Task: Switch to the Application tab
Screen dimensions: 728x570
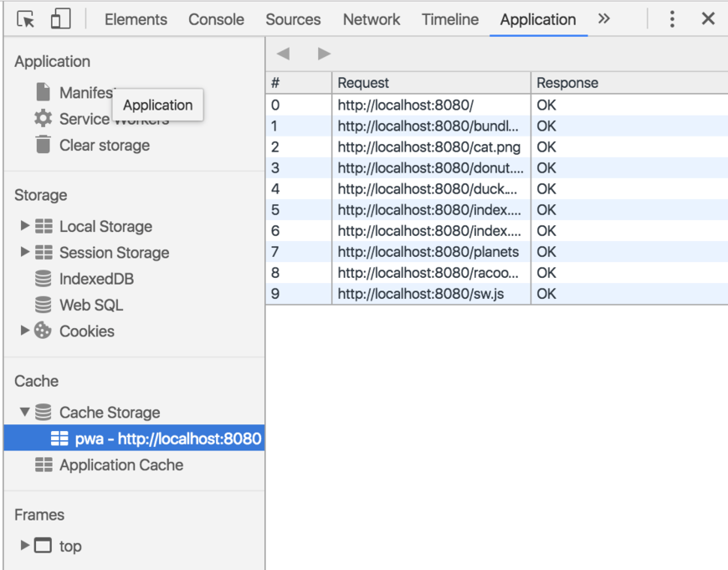Action: (537, 18)
